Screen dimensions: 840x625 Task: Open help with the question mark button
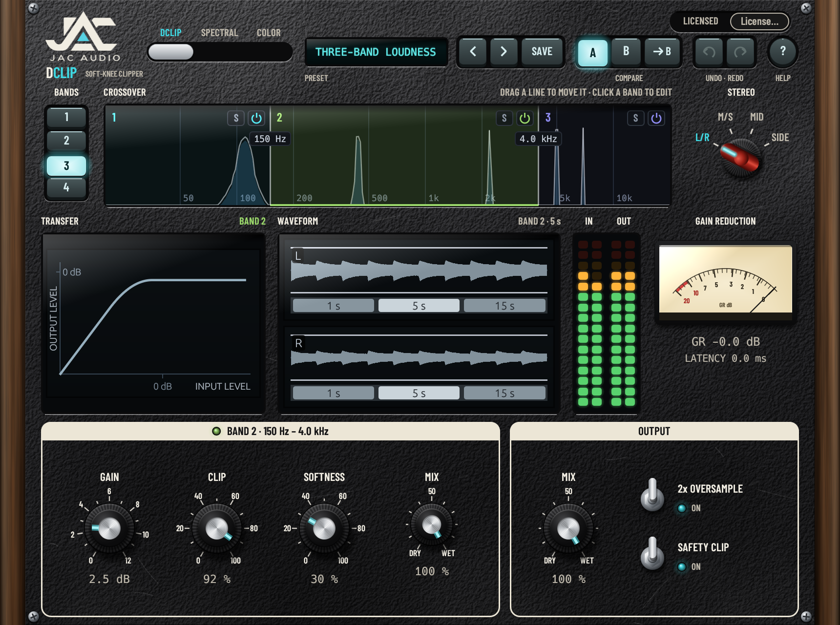[x=783, y=51]
